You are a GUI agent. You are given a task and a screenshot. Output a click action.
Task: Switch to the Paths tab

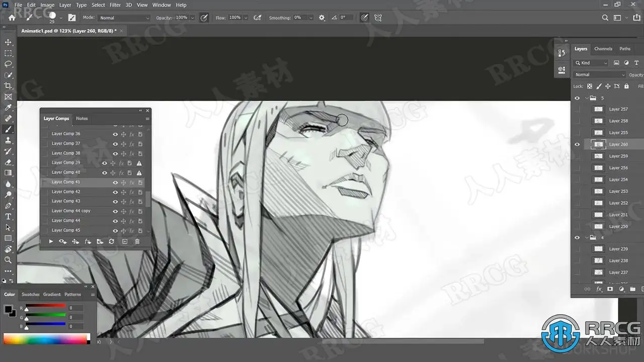(625, 49)
